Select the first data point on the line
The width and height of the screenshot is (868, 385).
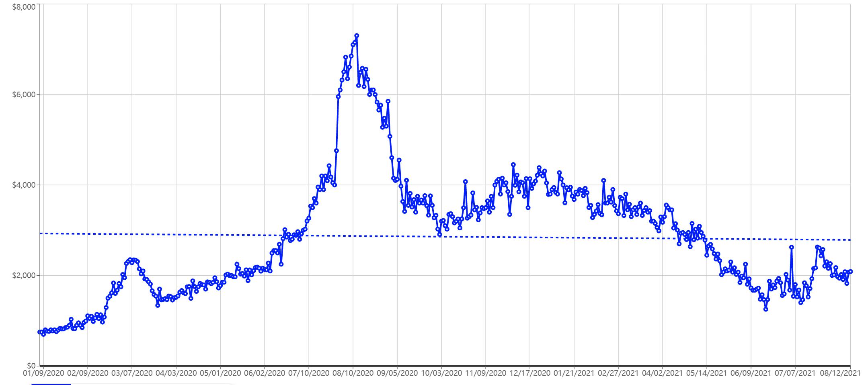pos(39,332)
